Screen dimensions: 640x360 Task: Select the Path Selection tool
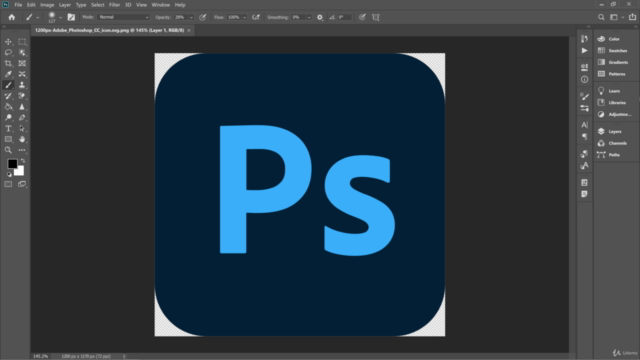click(22, 128)
